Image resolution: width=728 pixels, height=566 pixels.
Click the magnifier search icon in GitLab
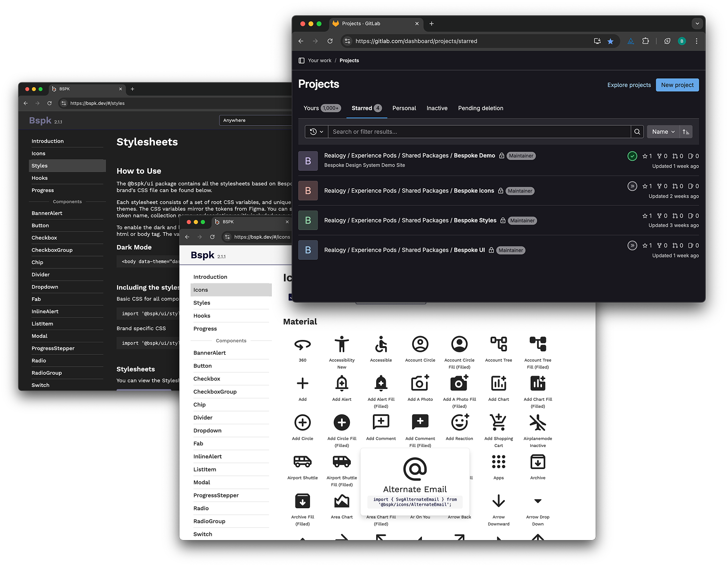(x=637, y=131)
